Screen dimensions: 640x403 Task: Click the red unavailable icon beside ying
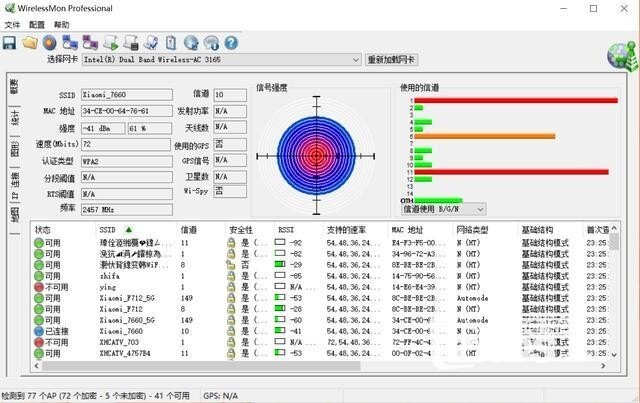pyautogui.click(x=38, y=287)
